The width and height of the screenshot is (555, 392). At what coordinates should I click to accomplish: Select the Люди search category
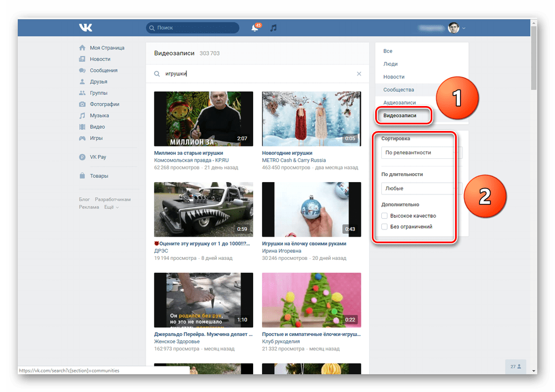point(390,64)
